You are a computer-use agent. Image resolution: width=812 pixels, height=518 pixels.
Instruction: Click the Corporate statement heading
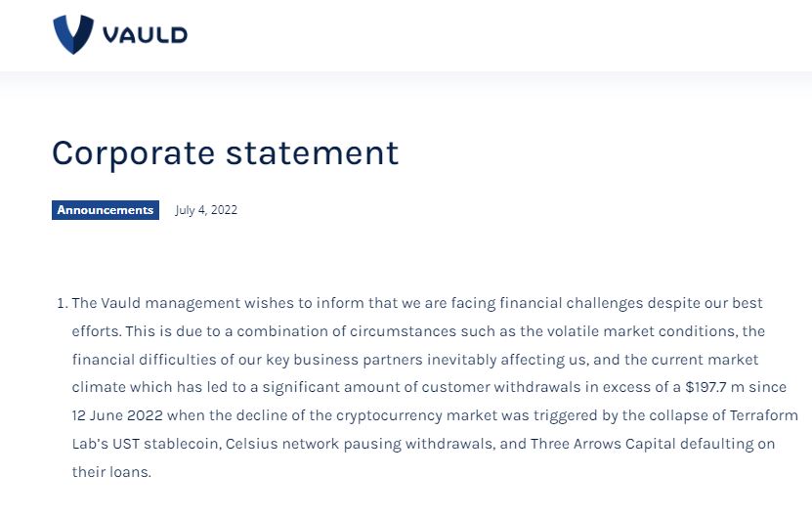click(x=225, y=153)
